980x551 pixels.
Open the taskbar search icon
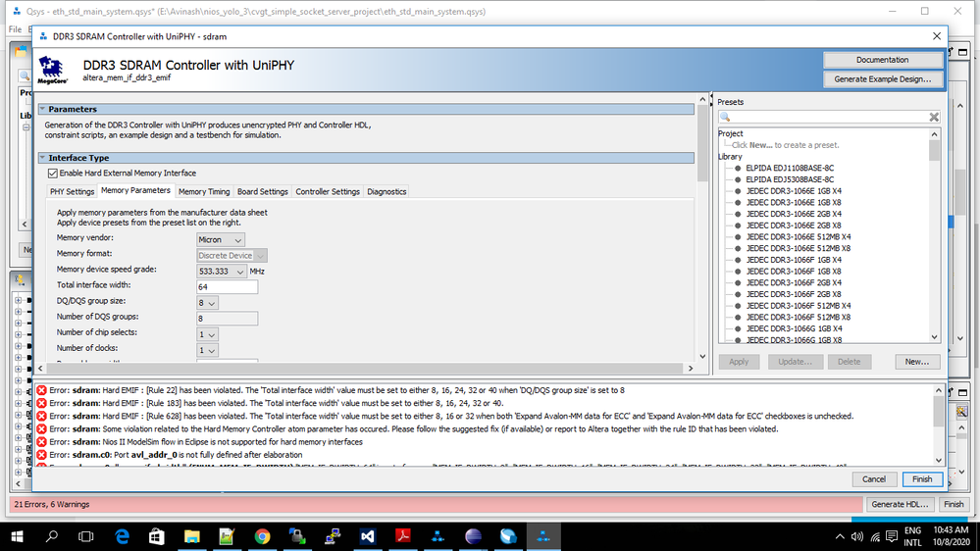coord(52,536)
